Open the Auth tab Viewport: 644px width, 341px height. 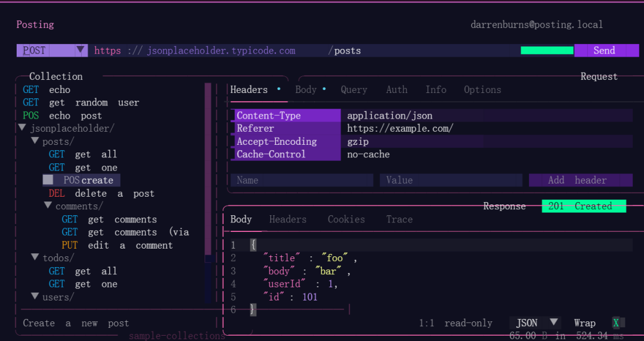(x=397, y=89)
